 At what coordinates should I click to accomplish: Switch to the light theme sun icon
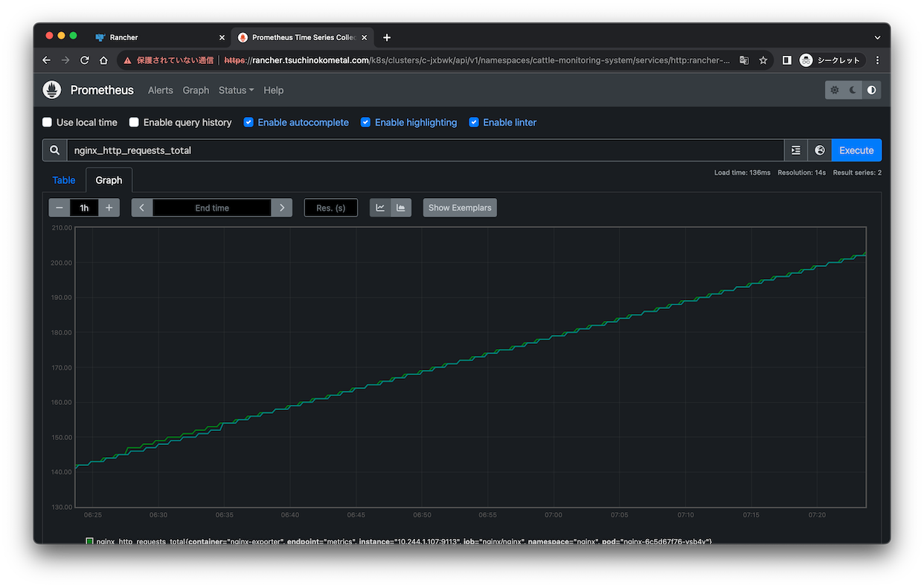pos(835,90)
